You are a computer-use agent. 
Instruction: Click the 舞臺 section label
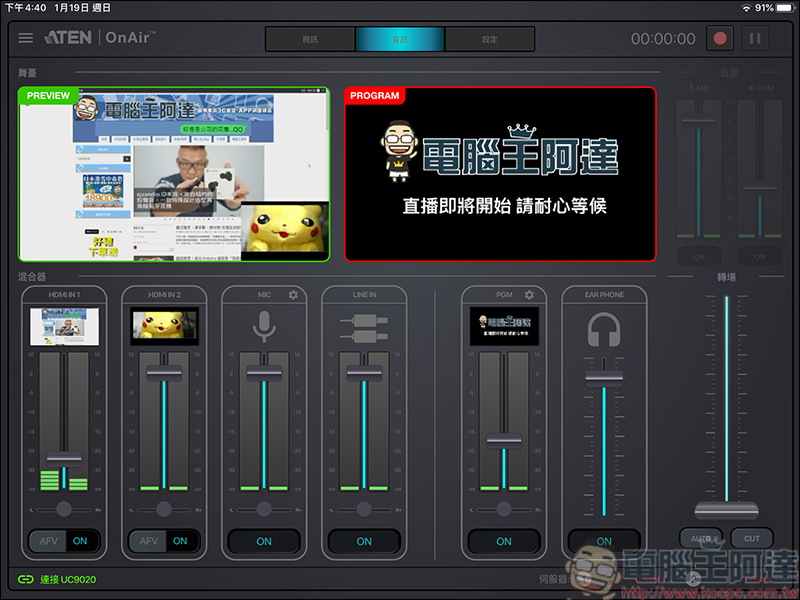(27, 73)
